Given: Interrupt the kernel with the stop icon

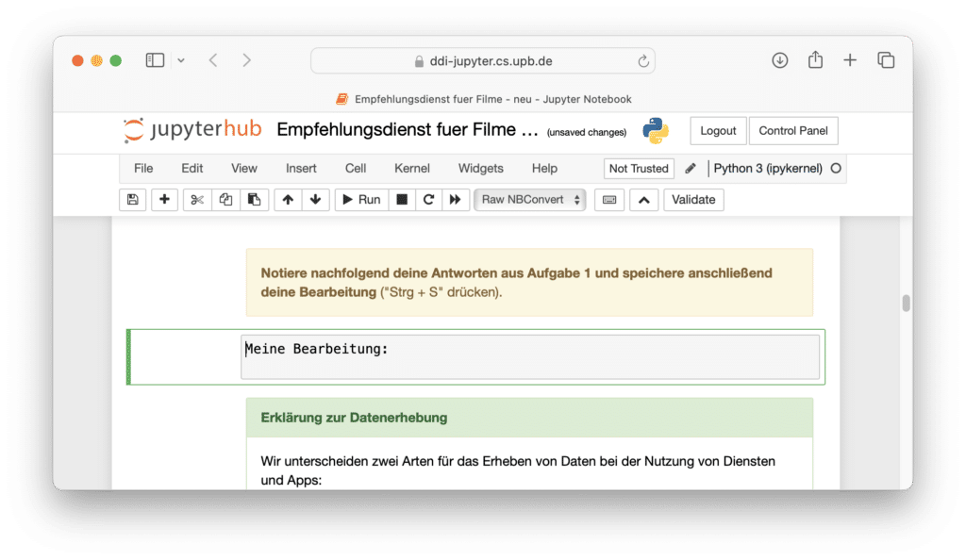Looking at the screenshot, I should 402,199.
